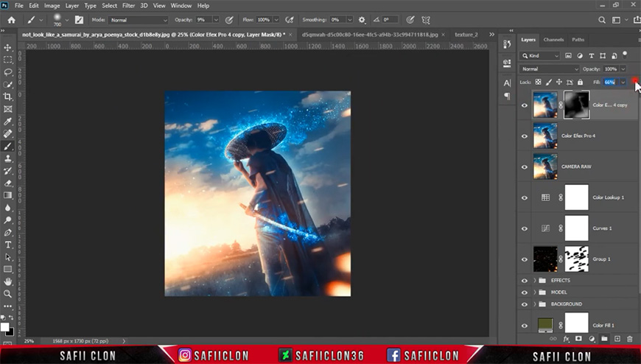Add a layer style with fx button
641x364 pixels.
click(x=566, y=339)
